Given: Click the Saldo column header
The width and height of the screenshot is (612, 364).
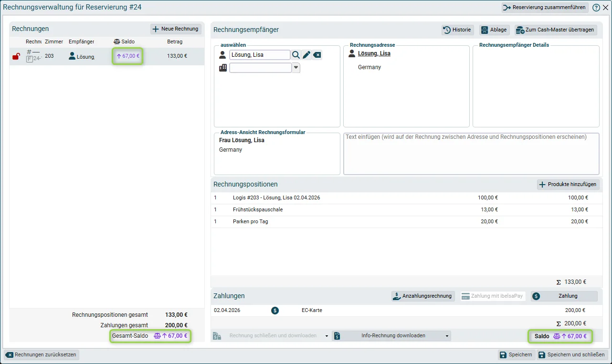Looking at the screenshot, I should tap(124, 42).
